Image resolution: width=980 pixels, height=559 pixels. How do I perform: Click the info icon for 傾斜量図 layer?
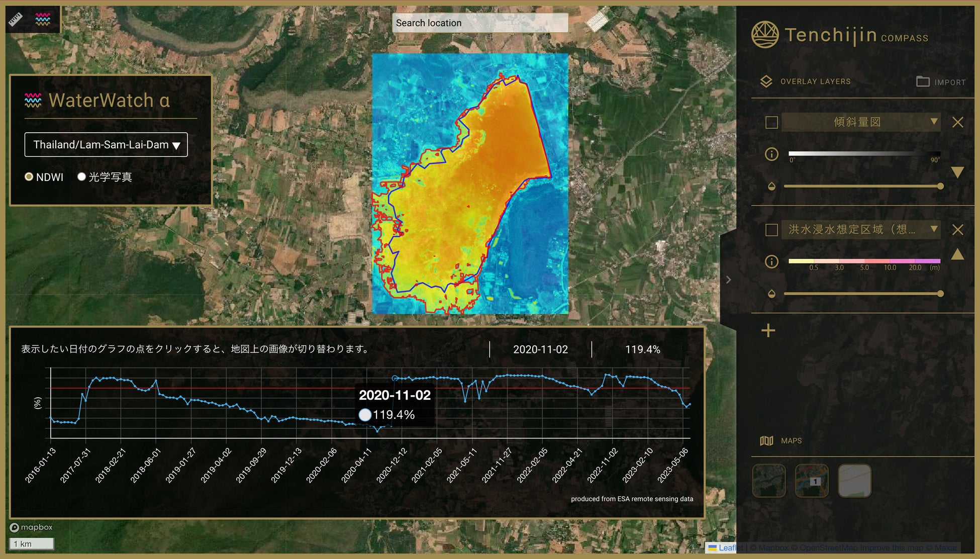(x=771, y=154)
